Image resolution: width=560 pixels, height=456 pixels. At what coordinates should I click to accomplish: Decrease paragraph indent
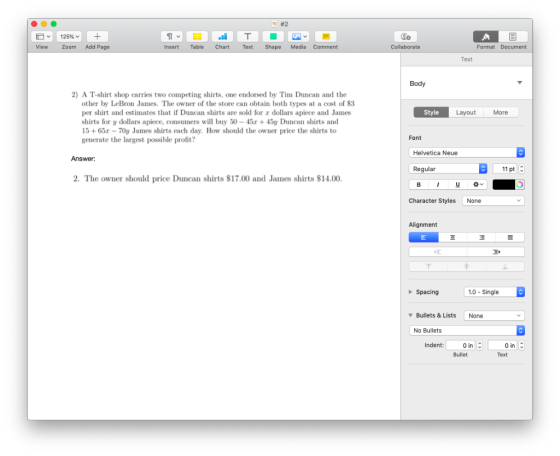438,252
